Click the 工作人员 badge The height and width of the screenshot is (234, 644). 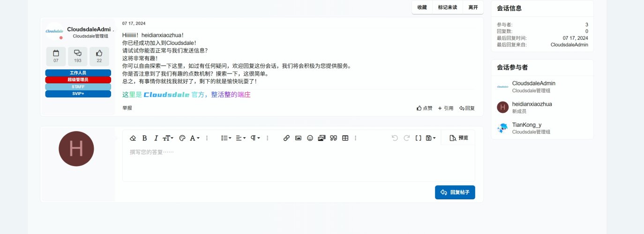click(x=78, y=73)
